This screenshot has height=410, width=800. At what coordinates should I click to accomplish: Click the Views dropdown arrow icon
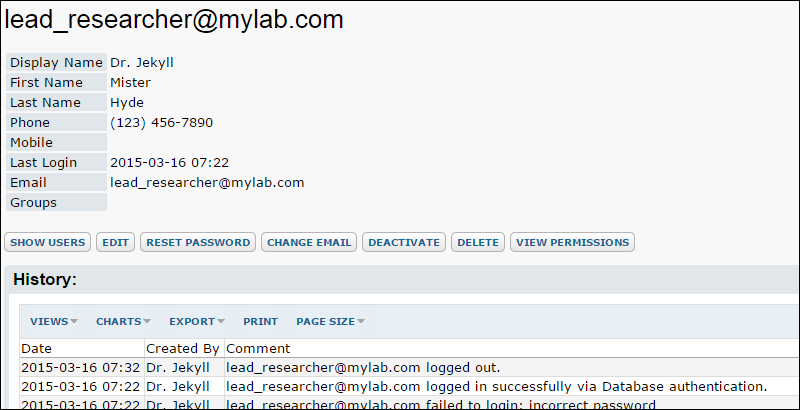(74, 321)
